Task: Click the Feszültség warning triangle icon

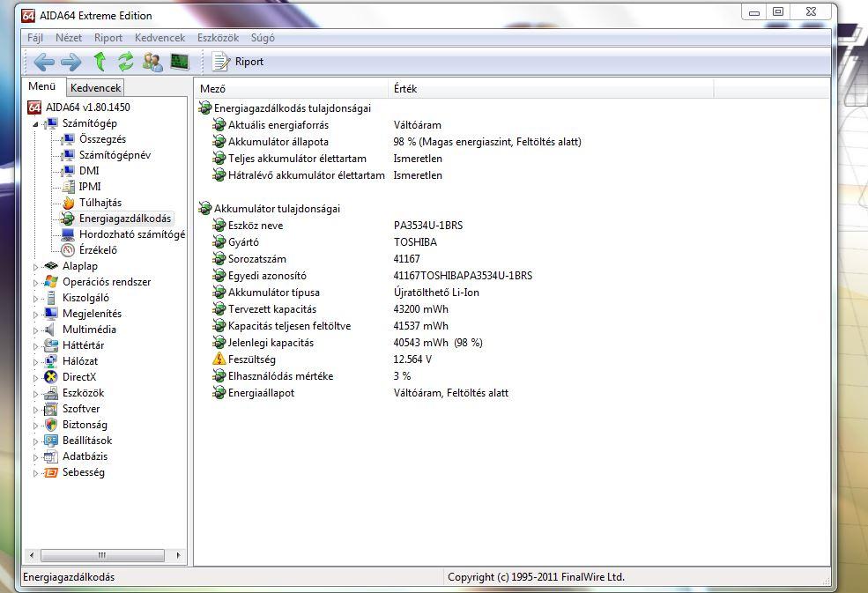Action: 219,359
